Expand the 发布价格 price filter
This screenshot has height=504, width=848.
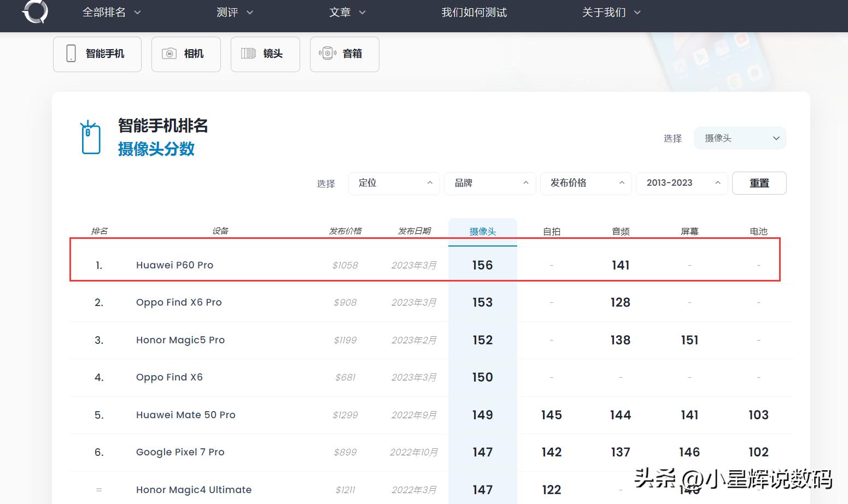pos(585,183)
